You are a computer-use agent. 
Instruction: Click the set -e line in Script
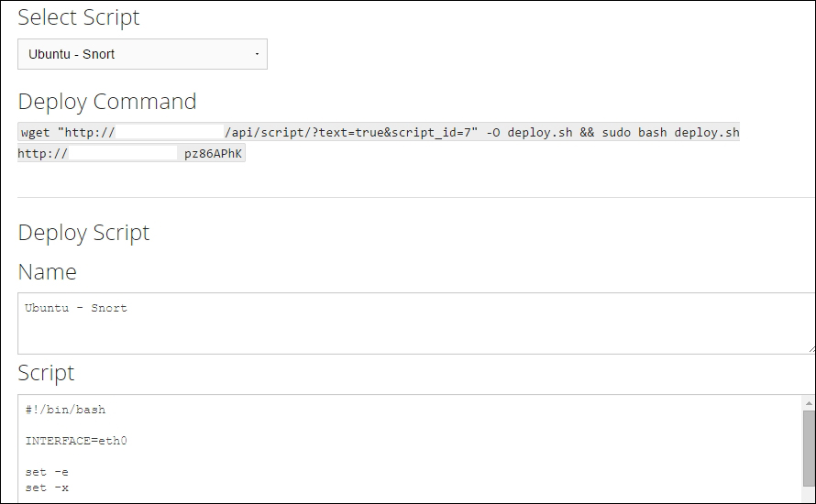tap(47, 472)
